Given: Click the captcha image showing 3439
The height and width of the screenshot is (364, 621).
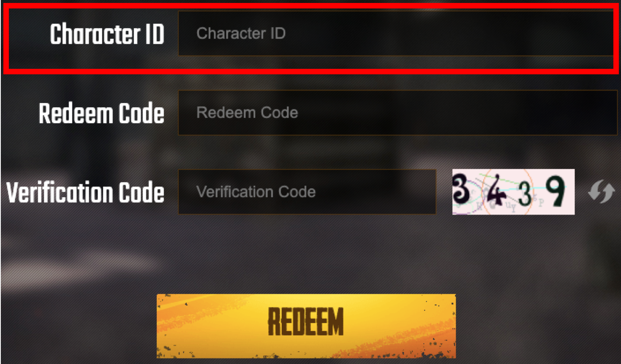Looking at the screenshot, I should point(513,192).
